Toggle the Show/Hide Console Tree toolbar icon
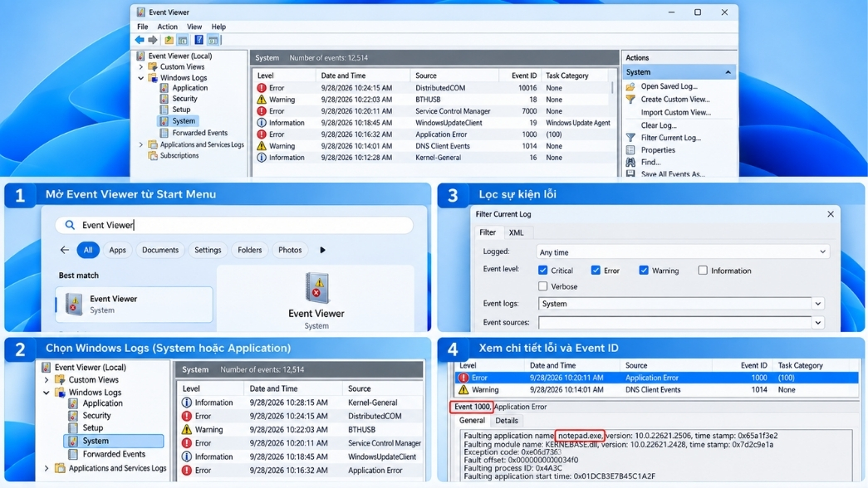 tap(183, 40)
